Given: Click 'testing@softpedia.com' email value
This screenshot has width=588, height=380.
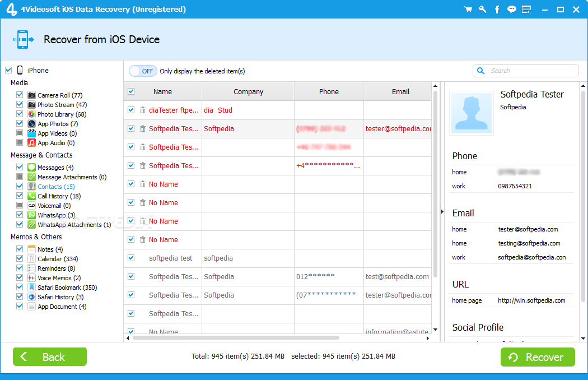Looking at the screenshot, I should [529, 243].
